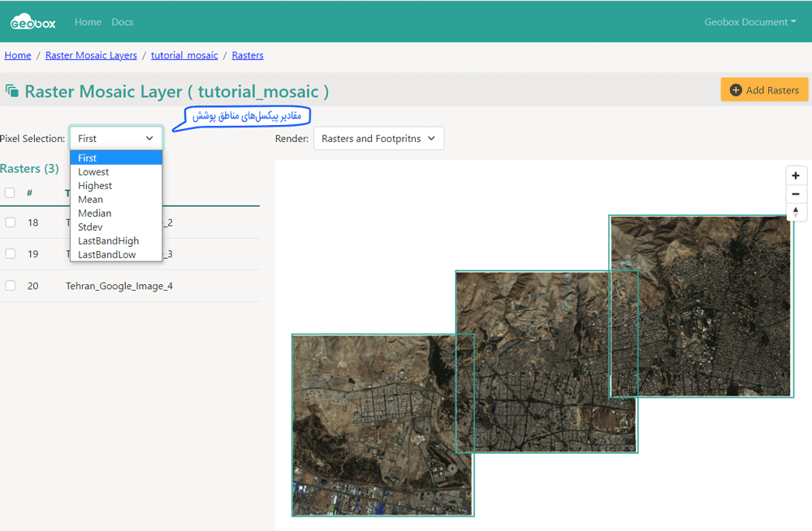This screenshot has height=531, width=812.
Task: Check the box for raster 19
Action: point(10,254)
